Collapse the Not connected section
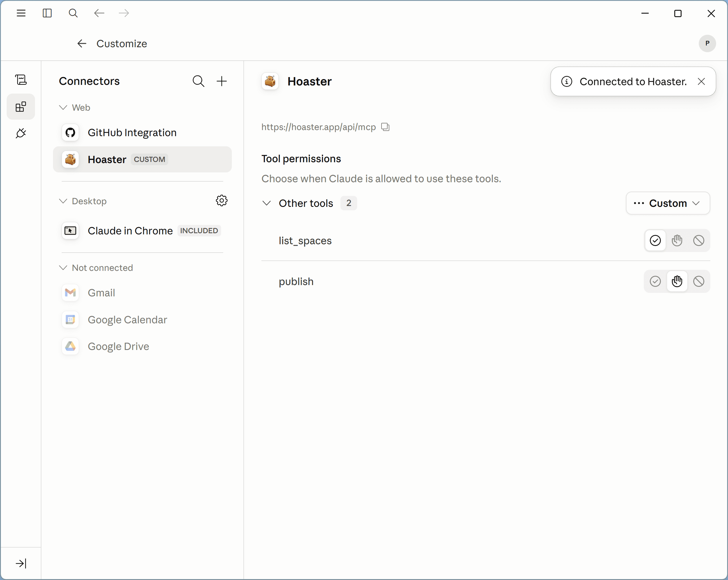 (x=63, y=268)
